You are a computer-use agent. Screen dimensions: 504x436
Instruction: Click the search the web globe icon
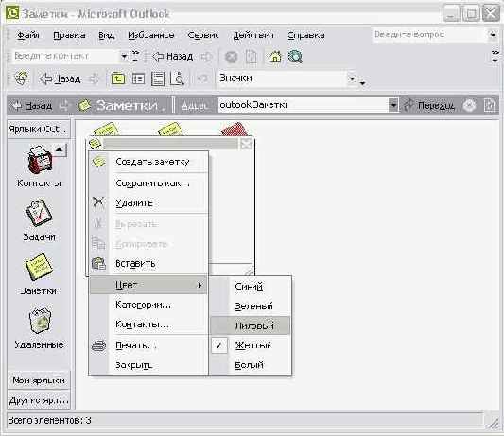[x=295, y=57]
